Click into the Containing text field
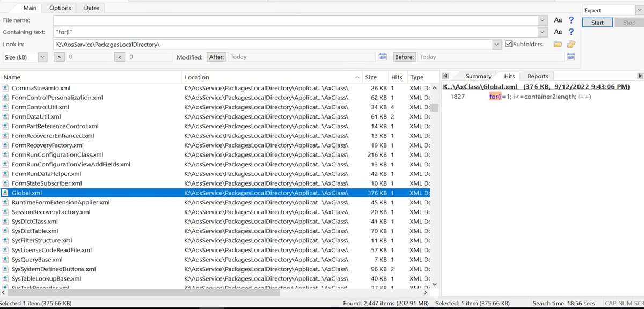The image size is (644, 309). pos(295,32)
